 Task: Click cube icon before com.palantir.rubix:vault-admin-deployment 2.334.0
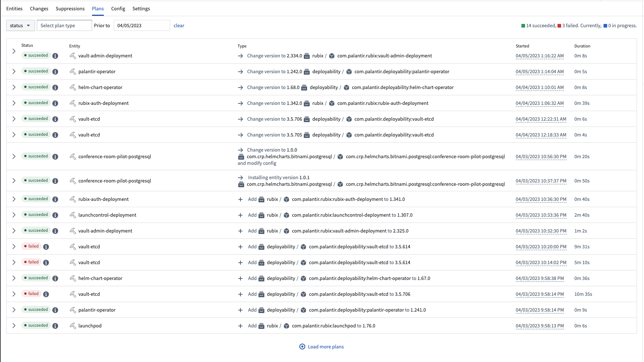point(332,56)
